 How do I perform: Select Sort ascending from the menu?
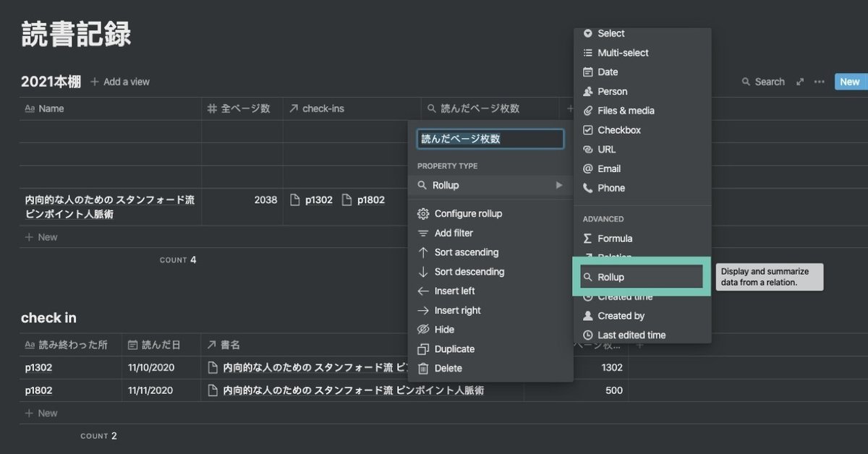tap(466, 252)
